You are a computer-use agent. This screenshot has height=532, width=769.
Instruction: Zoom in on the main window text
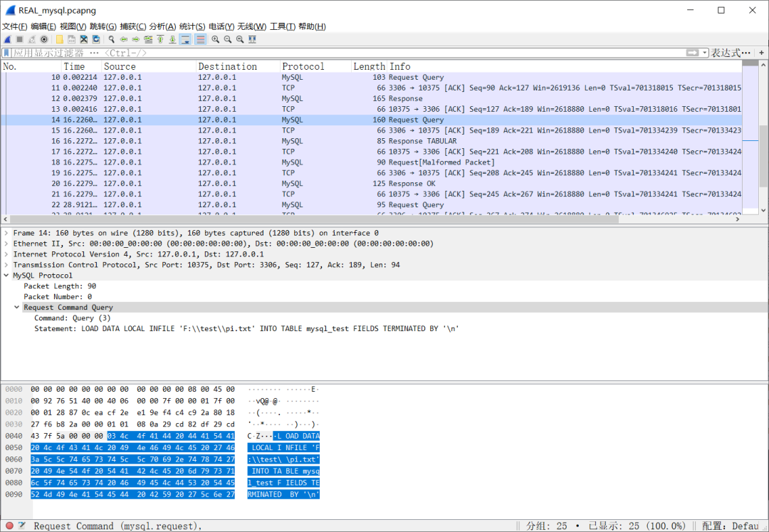click(x=215, y=39)
